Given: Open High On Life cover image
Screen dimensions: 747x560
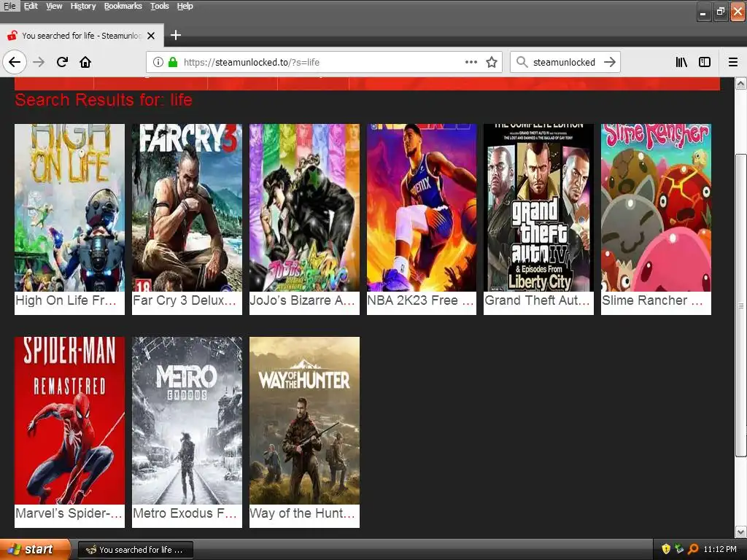Looking at the screenshot, I should [69, 208].
